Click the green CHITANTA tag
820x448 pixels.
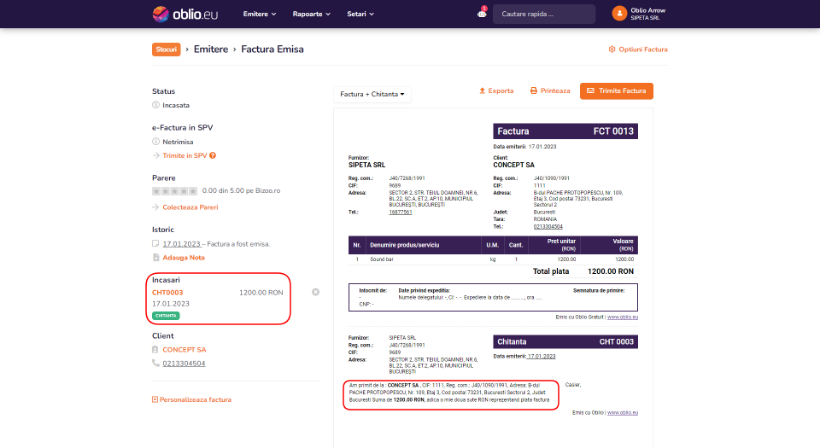pos(166,316)
